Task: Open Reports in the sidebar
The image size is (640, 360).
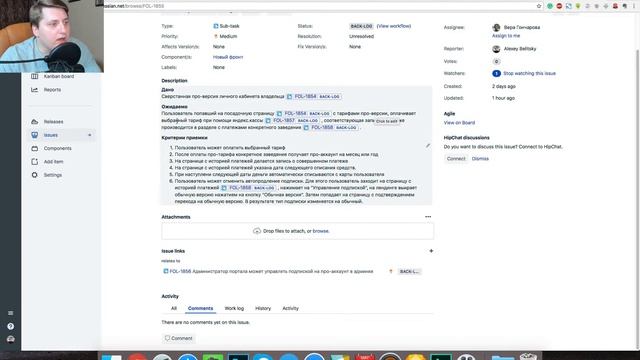Action: tap(52, 90)
